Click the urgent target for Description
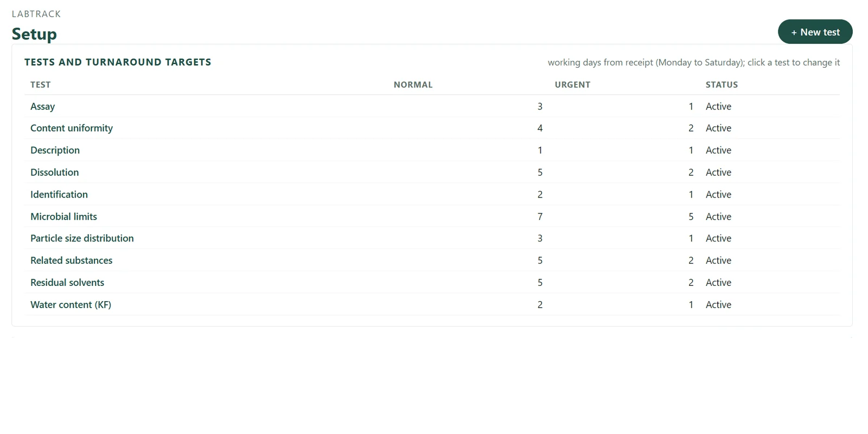This screenshot has height=434, width=868. (691, 150)
